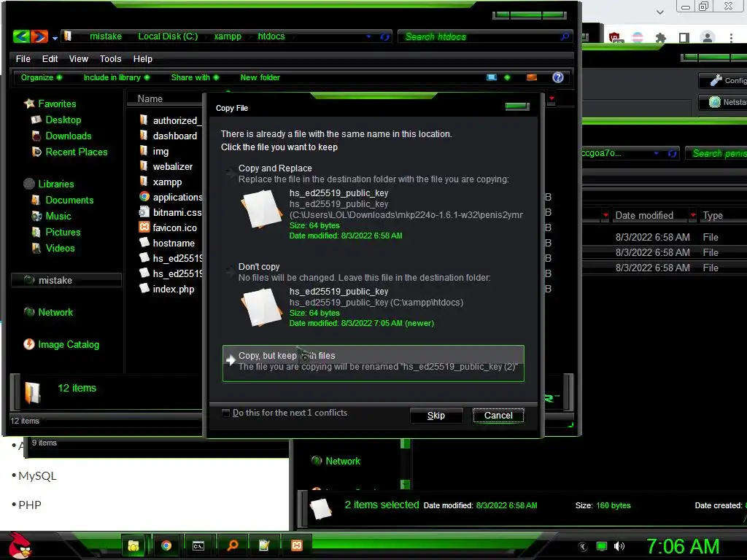Click the uBlock shield extension icon in Chrome
The image size is (747, 560).
[614, 38]
